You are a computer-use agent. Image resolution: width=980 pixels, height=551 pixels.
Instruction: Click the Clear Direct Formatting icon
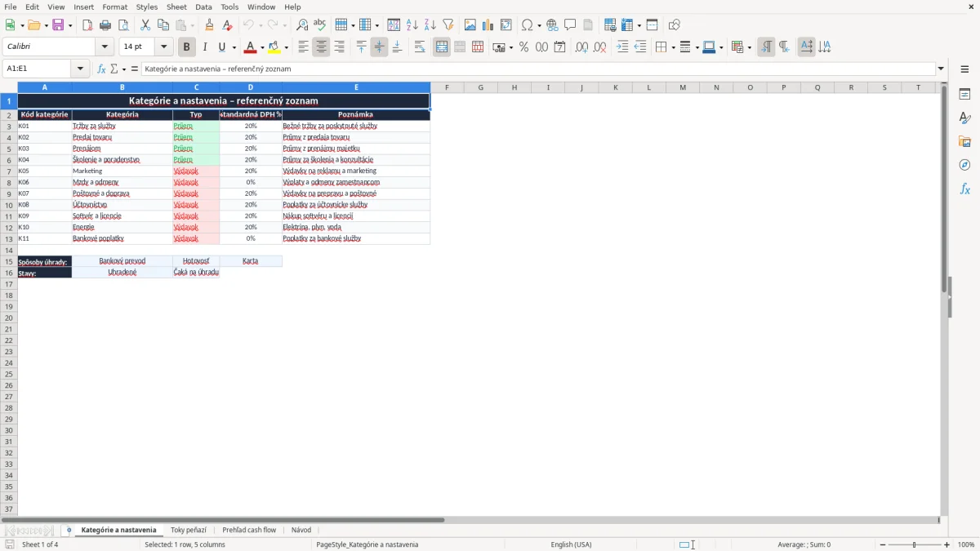pyautogui.click(x=228, y=25)
